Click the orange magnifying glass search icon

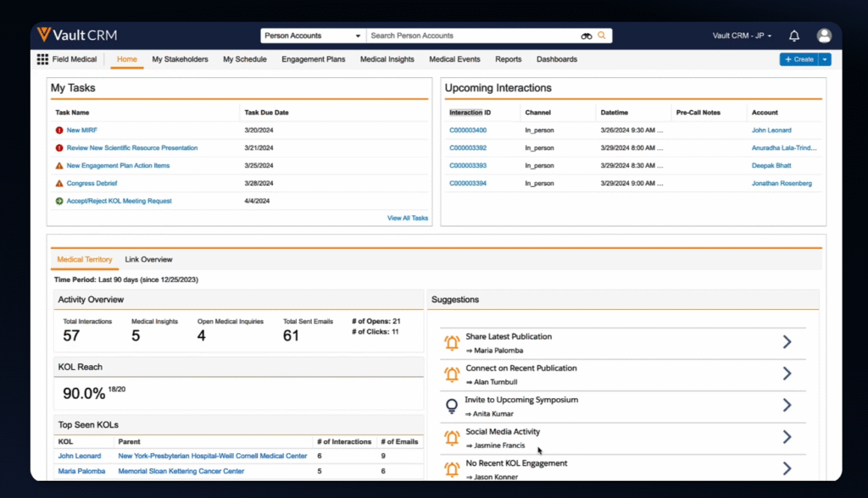(602, 35)
